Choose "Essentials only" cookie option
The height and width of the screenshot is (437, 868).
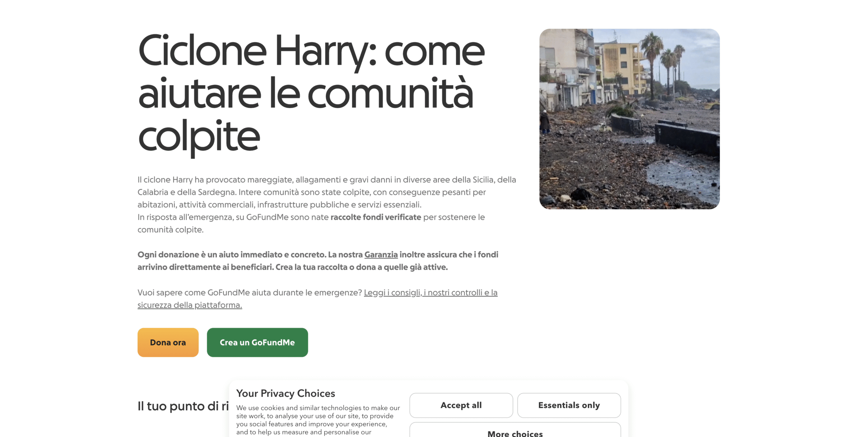coord(569,405)
